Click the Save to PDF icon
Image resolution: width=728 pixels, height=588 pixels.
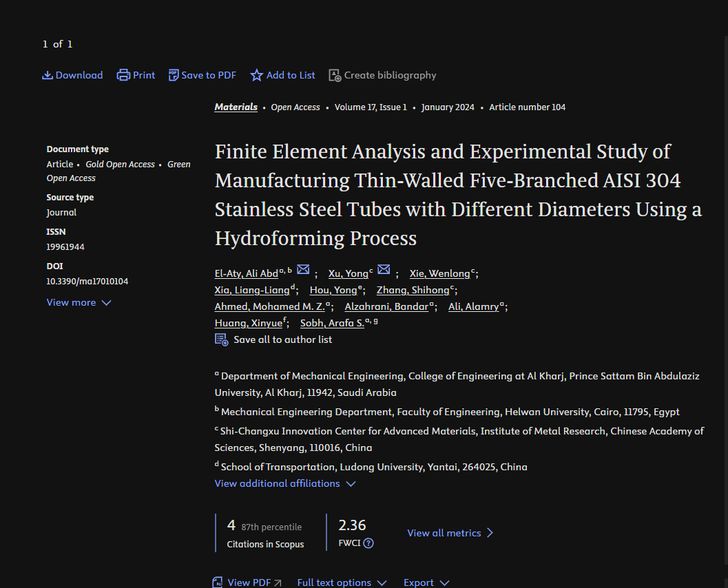point(173,75)
